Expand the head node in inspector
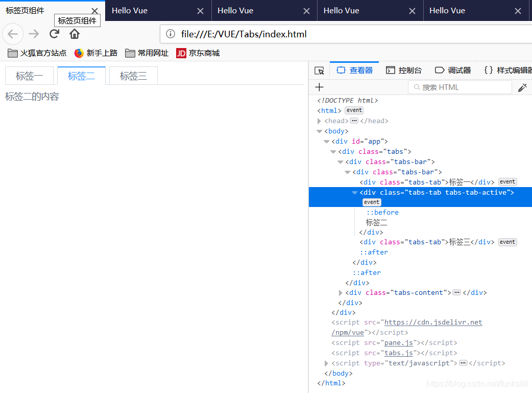532x393 pixels. [319, 121]
